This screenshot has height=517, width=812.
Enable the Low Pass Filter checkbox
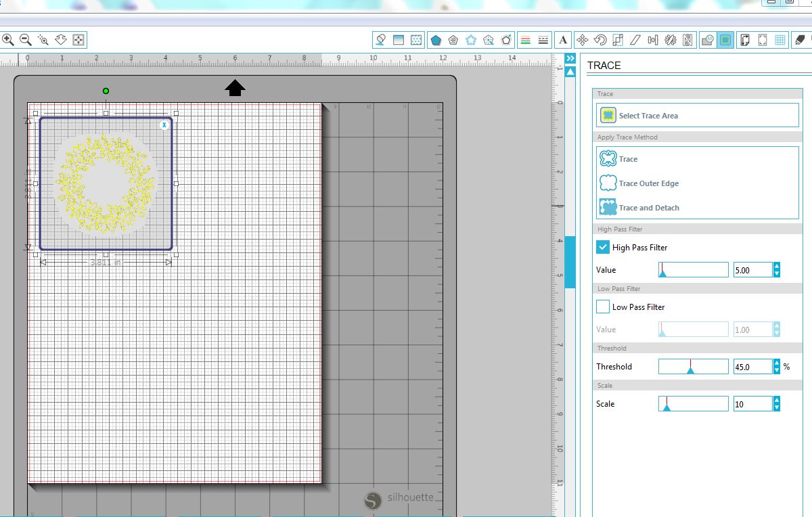pyautogui.click(x=603, y=307)
